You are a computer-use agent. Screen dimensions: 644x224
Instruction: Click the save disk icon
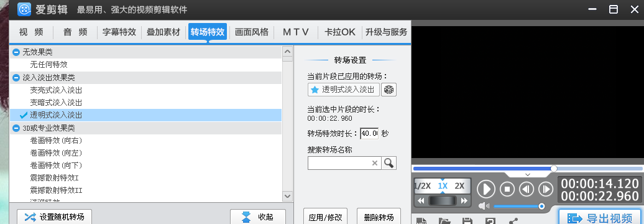(x=467, y=221)
